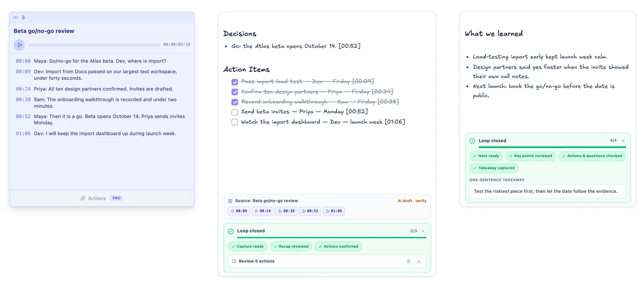
Task: Click the check-circle icon in the 4/4 loop panel
Action: 472,141
